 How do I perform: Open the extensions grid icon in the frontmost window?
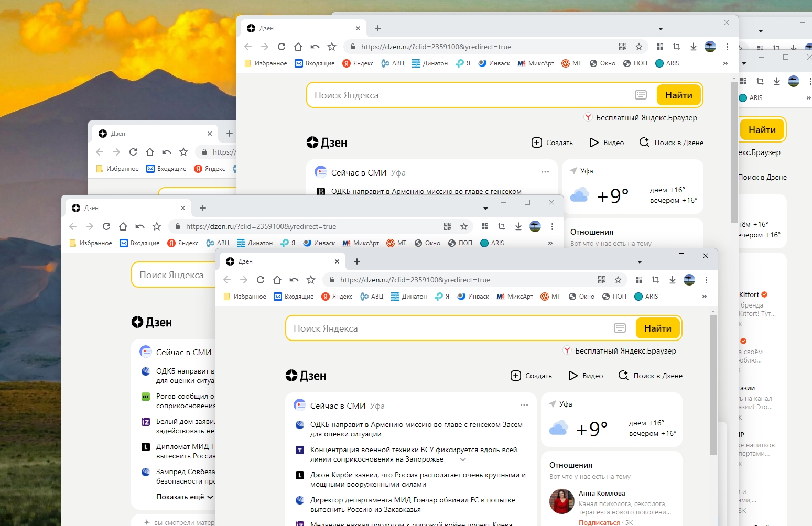coord(638,280)
